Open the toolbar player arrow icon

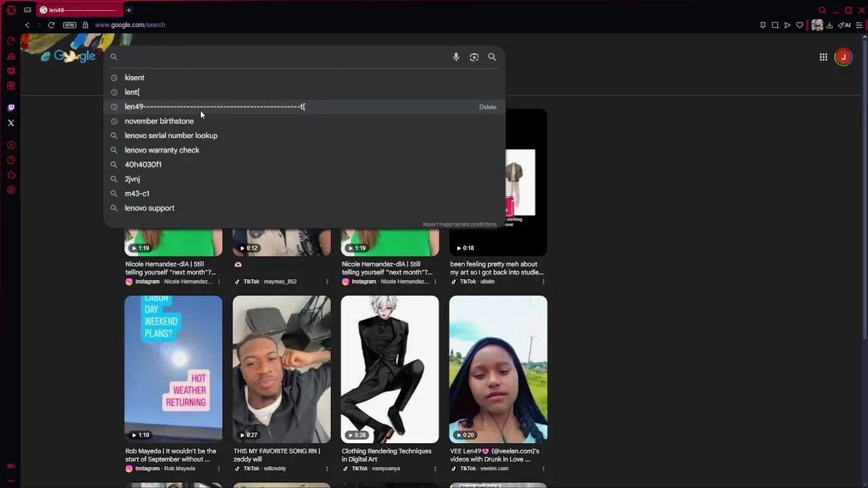[787, 25]
